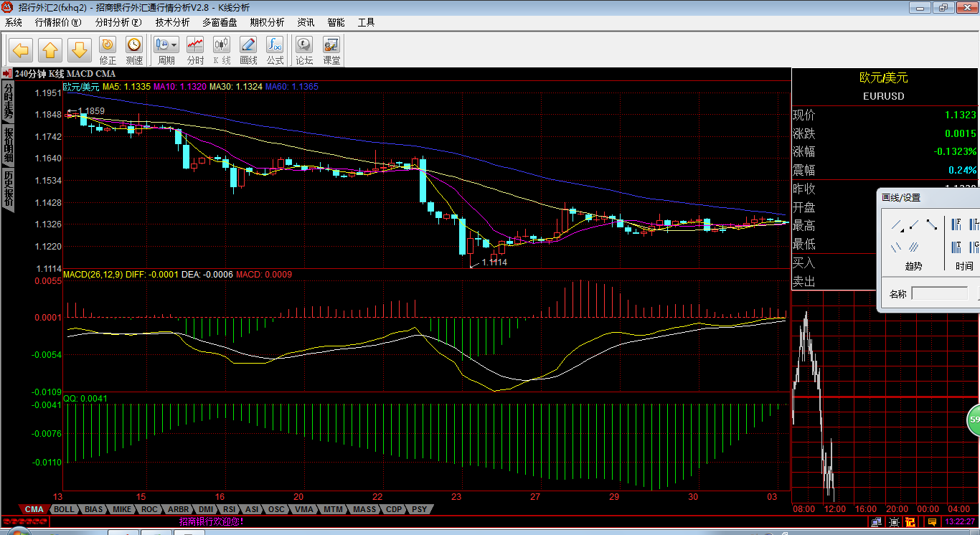Screen dimensions: 980x535
Task: Switch to the RSI indicator tab
Action: point(229,509)
